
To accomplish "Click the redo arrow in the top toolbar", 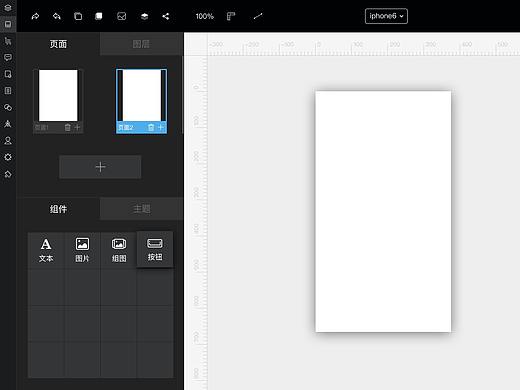I will (x=35, y=16).
